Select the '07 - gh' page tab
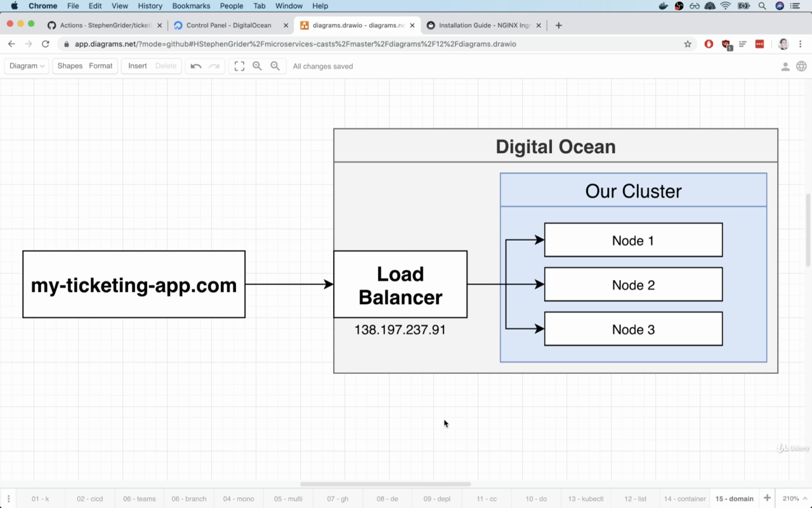Viewport: 812px width, 508px height. tap(337, 498)
